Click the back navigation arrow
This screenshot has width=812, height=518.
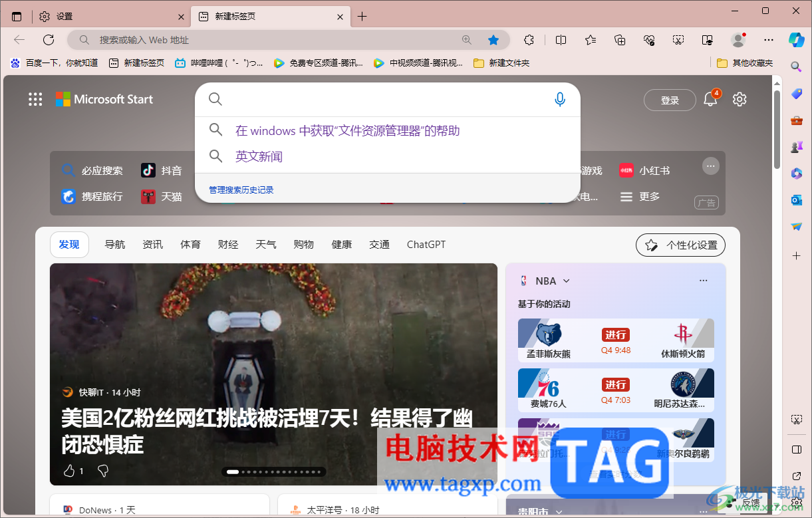pyautogui.click(x=19, y=40)
